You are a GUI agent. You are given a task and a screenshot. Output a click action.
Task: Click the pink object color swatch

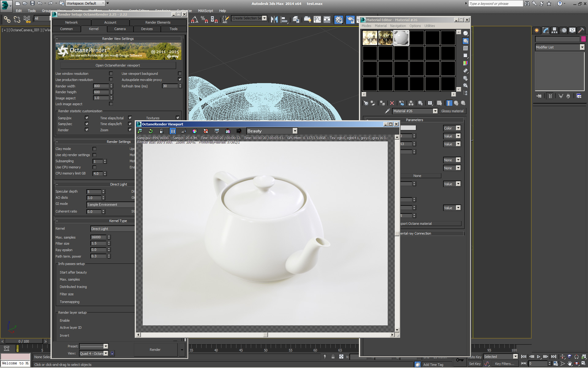pyautogui.click(x=583, y=39)
